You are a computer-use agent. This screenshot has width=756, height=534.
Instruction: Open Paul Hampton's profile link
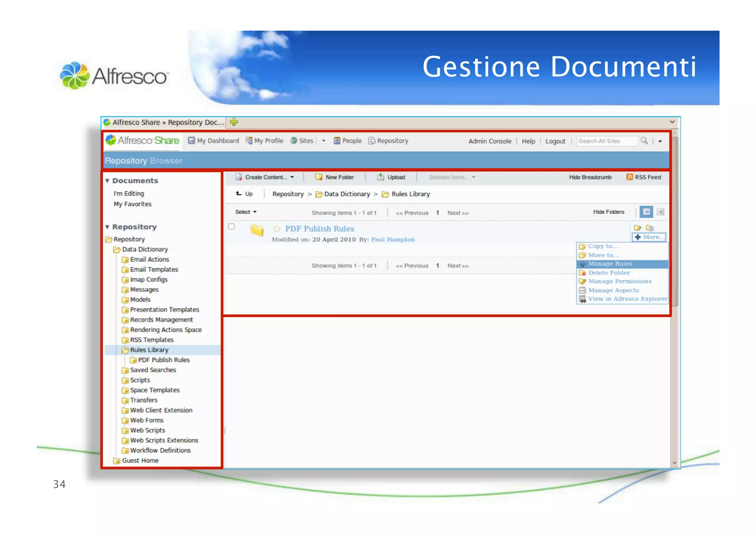click(x=393, y=240)
